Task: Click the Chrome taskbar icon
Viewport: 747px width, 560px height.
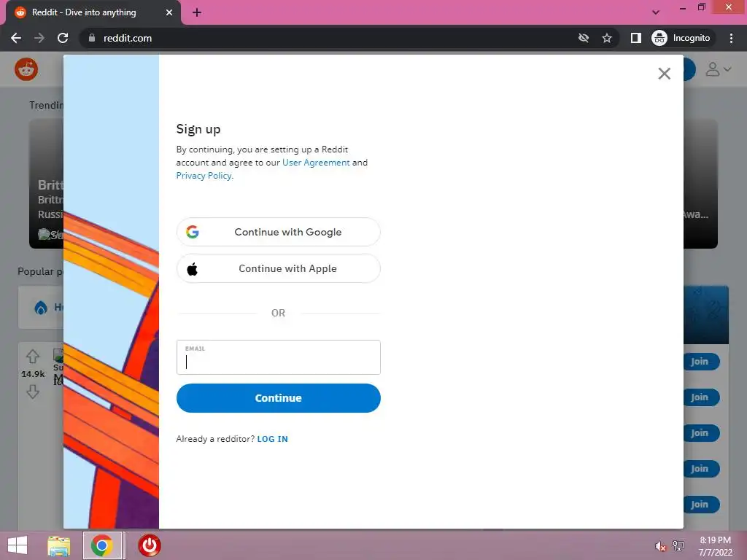Action: [x=102, y=545]
